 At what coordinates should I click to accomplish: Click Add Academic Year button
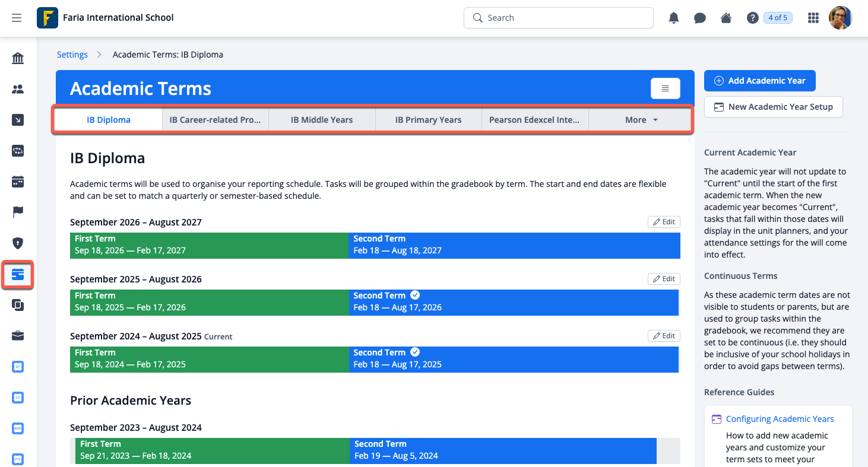tap(760, 81)
